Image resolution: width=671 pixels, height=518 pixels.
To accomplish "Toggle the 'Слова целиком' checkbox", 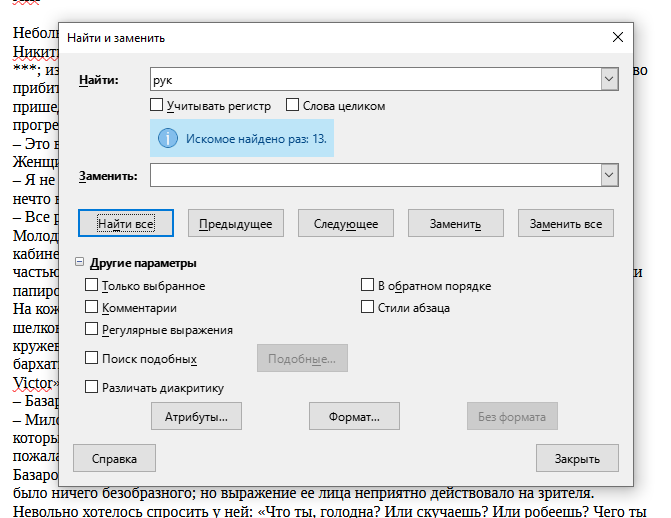I will tap(293, 105).
